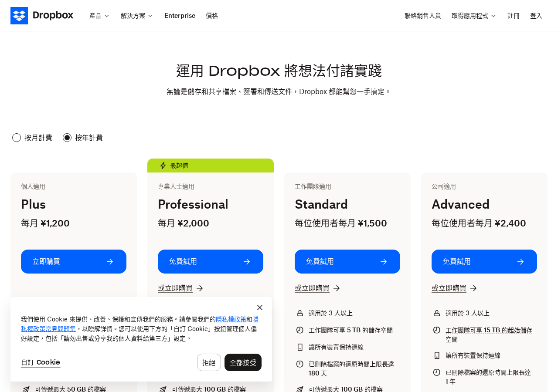Go to the 價格 page
The image size is (558, 392).
(212, 16)
